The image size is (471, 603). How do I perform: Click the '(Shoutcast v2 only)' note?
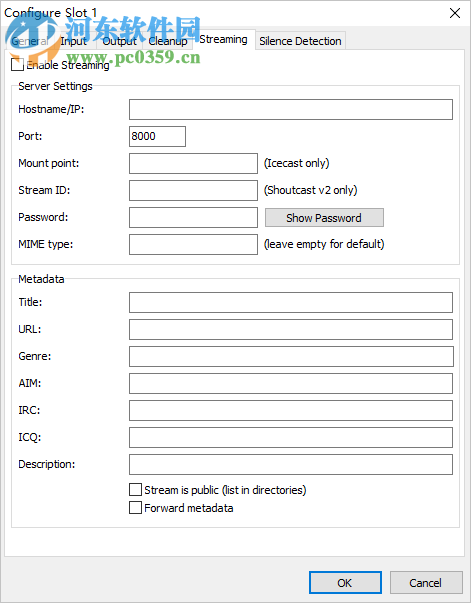click(311, 190)
